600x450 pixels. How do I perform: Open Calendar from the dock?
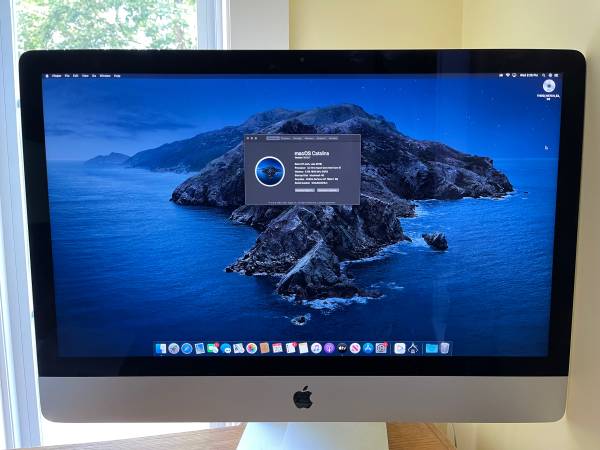[x=277, y=348]
